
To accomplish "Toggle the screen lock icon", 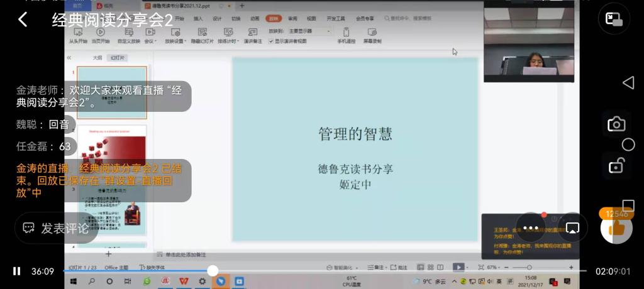I will pyautogui.click(x=616, y=166).
